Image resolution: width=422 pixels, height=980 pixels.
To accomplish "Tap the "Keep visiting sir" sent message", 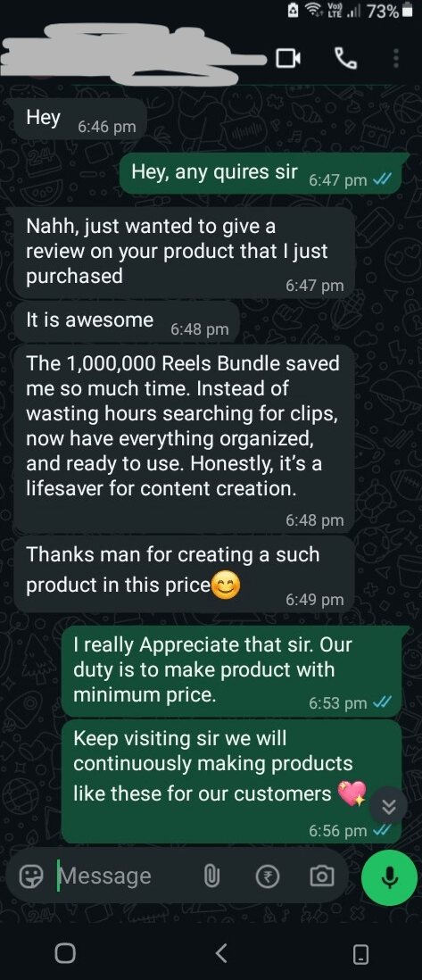I will tap(231, 781).
